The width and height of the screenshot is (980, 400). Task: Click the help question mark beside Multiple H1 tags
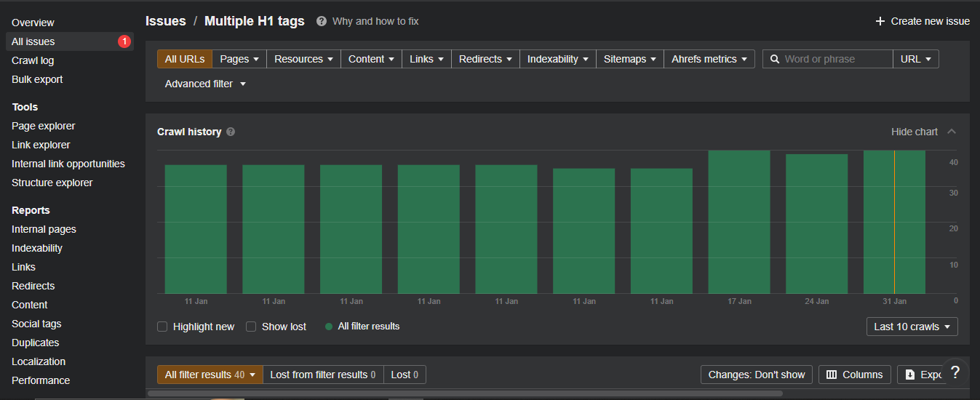[x=322, y=22]
